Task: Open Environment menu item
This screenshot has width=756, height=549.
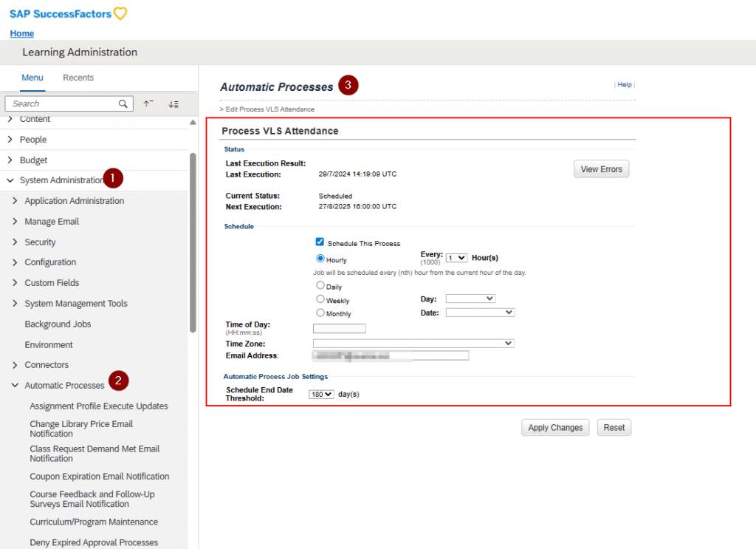Action: [49, 345]
